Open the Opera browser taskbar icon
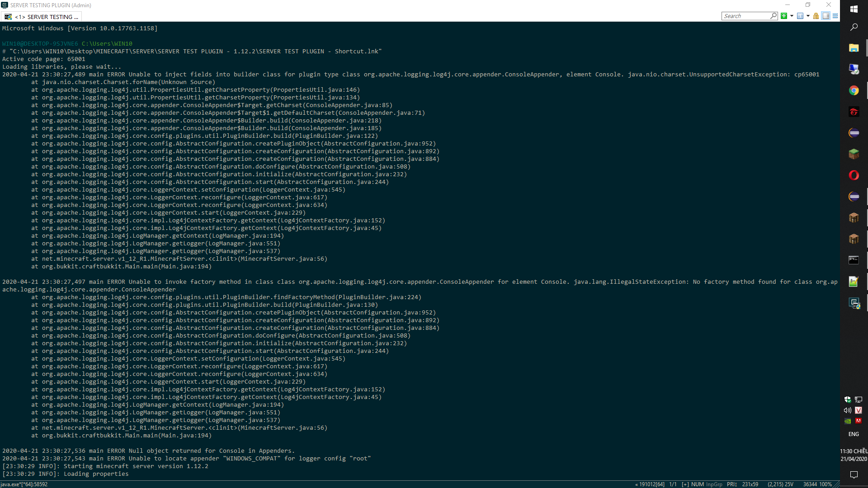This screenshot has height=488, width=868. point(854,175)
